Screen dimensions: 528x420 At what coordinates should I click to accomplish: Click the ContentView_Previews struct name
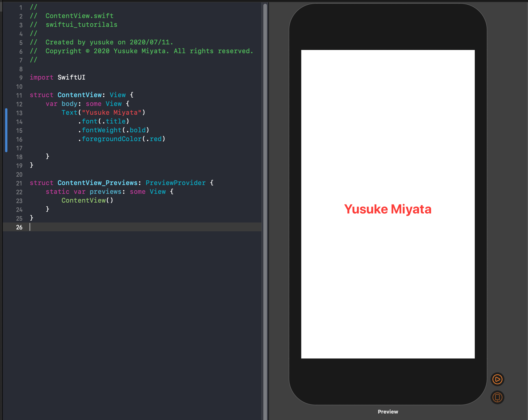97,183
